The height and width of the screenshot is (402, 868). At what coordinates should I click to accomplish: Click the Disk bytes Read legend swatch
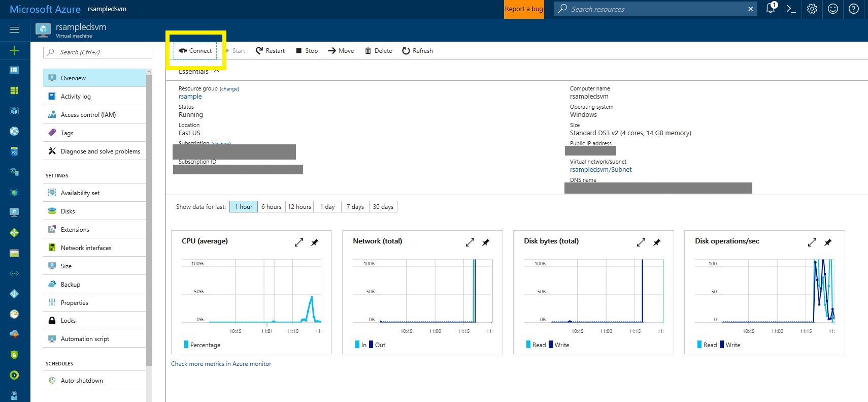tap(528, 345)
